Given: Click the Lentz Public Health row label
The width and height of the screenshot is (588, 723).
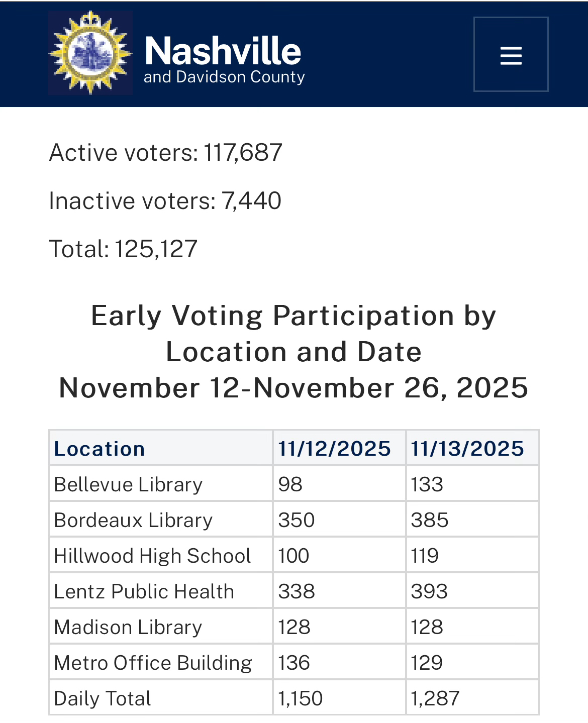Looking at the screenshot, I should pyautogui.click(x=144, y=591).
